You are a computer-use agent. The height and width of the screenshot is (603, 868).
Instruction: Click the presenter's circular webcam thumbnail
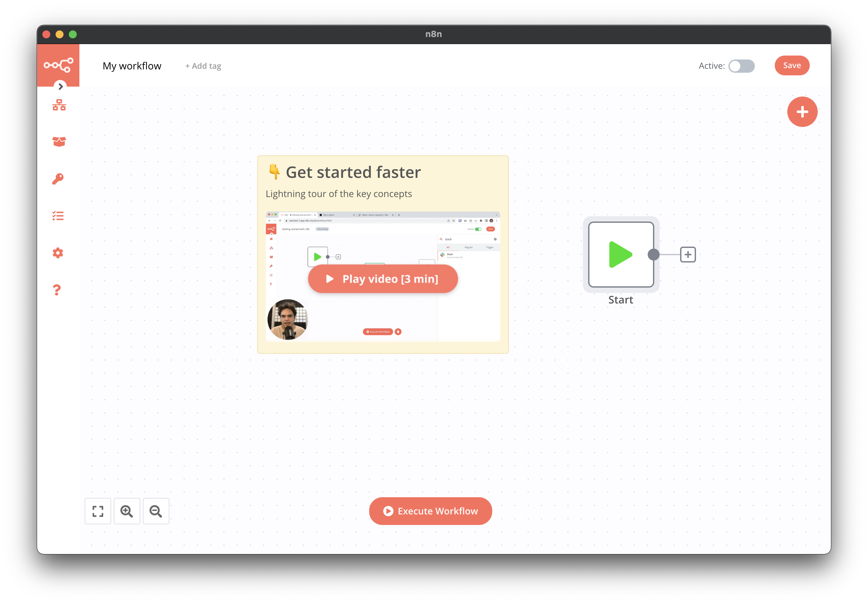pyautogui.click(x=287, y=320)
